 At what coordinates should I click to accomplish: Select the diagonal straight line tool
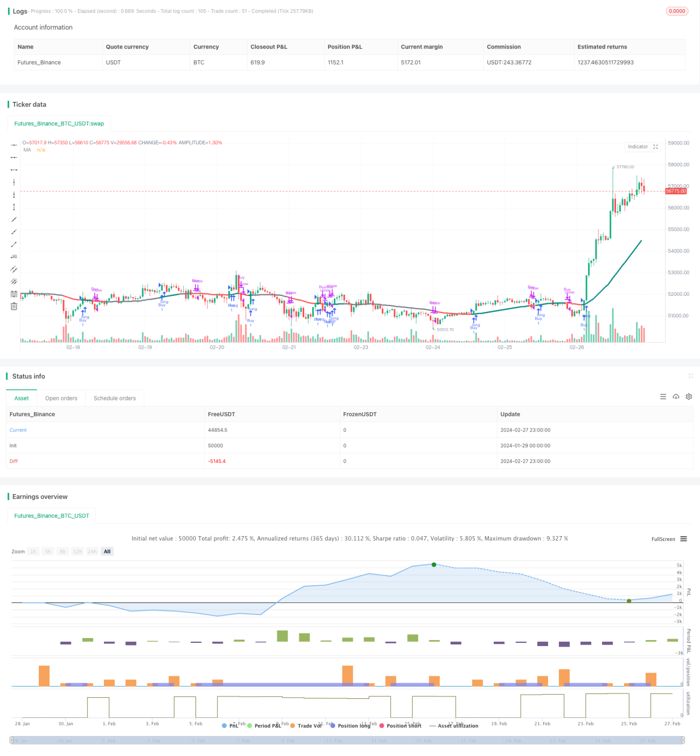14,219
